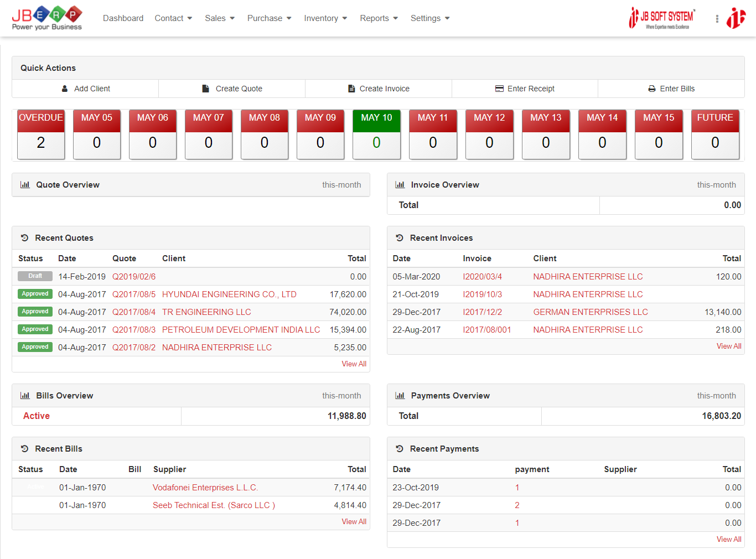View all recent invoices
The width and height of the screenshot is (756, 559).
pyautogui.click(x=729, y=346)
